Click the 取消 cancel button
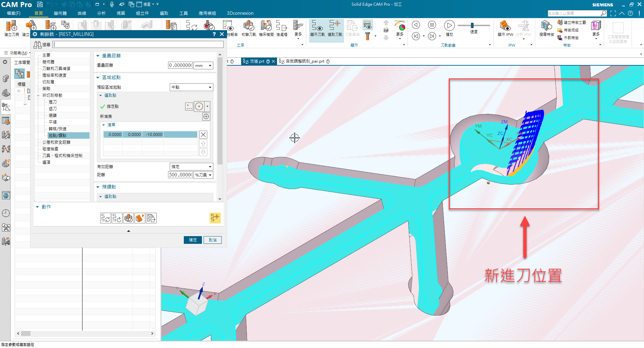 click(213, 240)
